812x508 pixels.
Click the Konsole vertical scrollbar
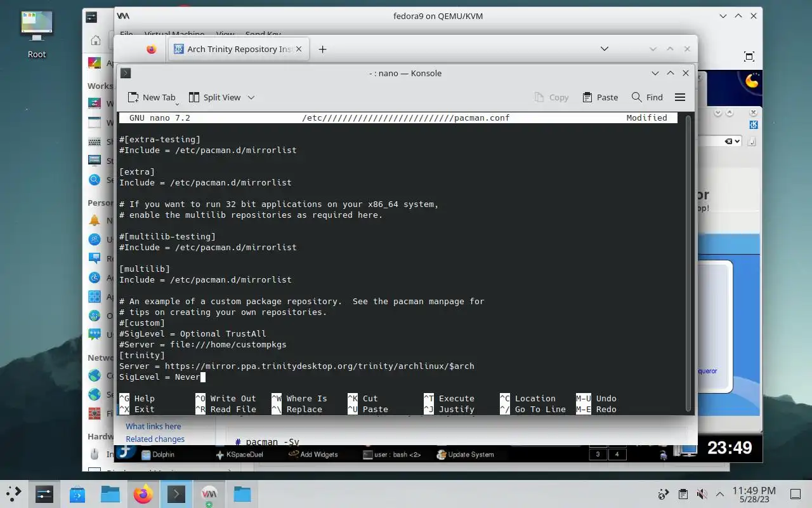tap(688, 263)
